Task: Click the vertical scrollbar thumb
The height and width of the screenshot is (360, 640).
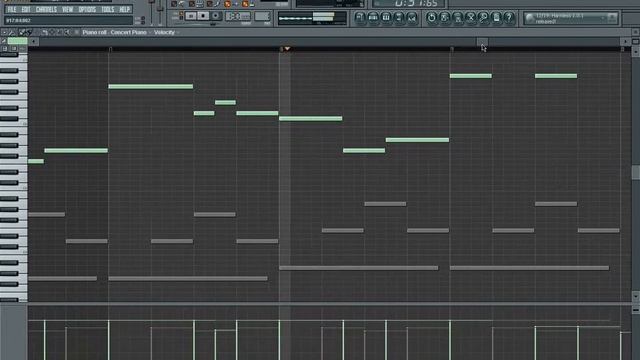Action: click(x=636, y=172)
